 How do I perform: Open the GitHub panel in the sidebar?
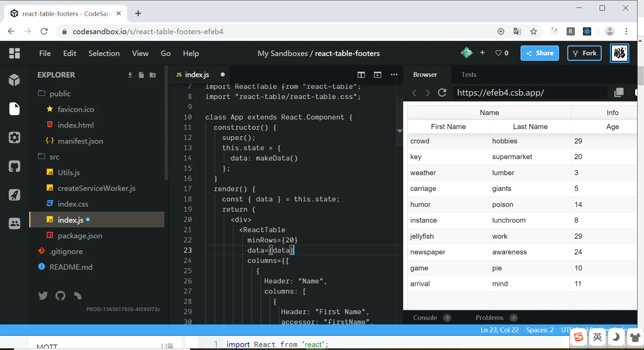[14, 166]
